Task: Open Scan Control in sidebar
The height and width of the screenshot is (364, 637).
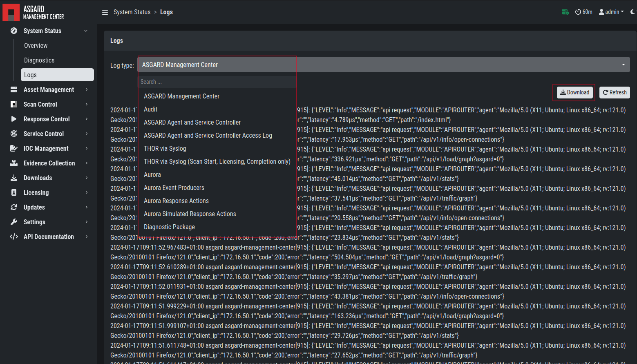Action: pyautogui.click(x=40, y=104)
